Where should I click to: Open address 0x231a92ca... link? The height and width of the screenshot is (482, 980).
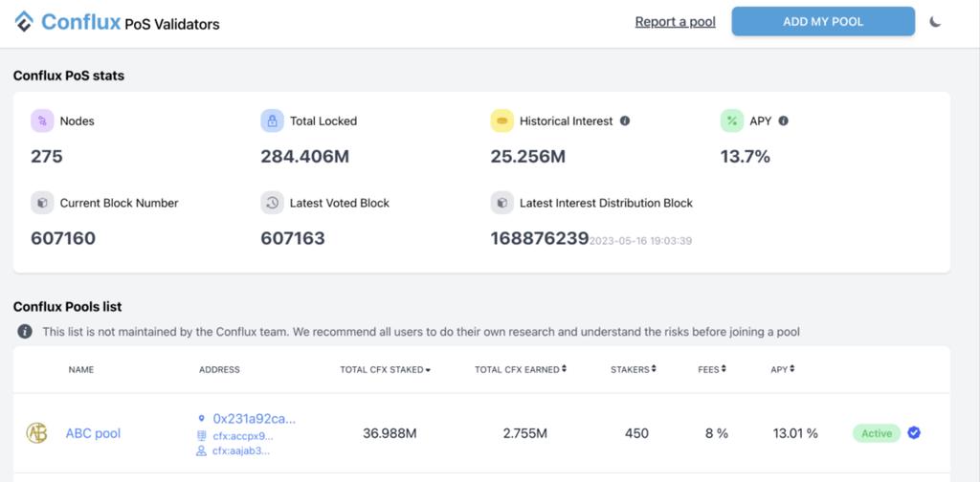click(255, 418)
